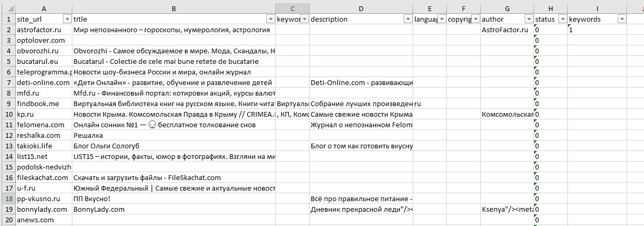Click cell containing optolover.com
The height and width of the screenshot is (226, 644).
tap(44, 40)
